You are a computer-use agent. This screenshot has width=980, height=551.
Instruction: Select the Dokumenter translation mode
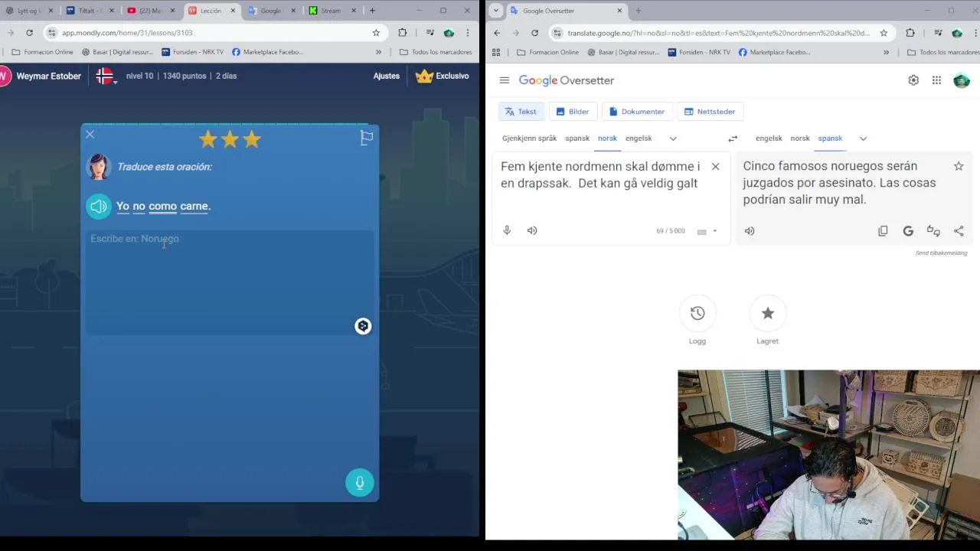(x=637, y=112)
